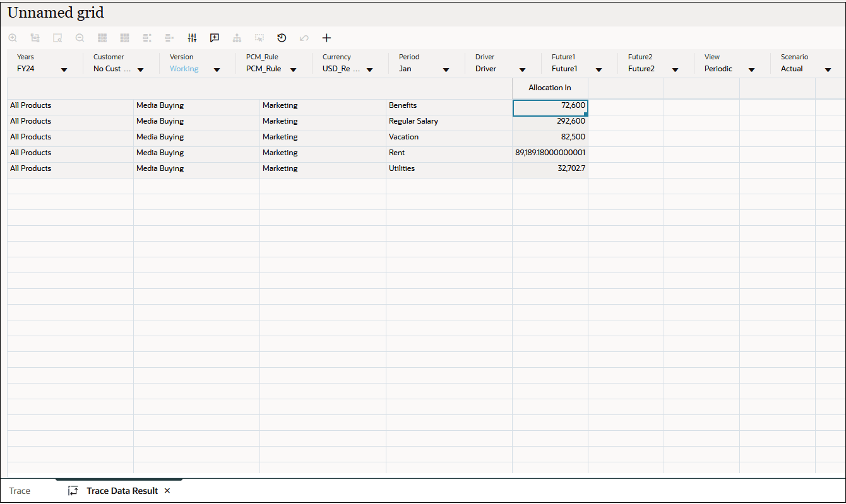
Task: Expand the Period Jan dropdown
Action: (x=446, y=69)
